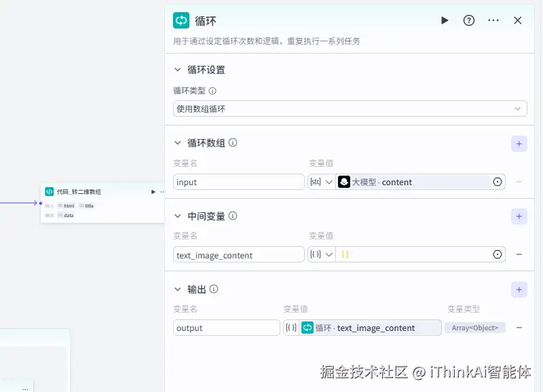This screenshot has height=392, width=543.
Task: Add a new loop array variable
Action: pyautogui.click(x=519, y=144)
